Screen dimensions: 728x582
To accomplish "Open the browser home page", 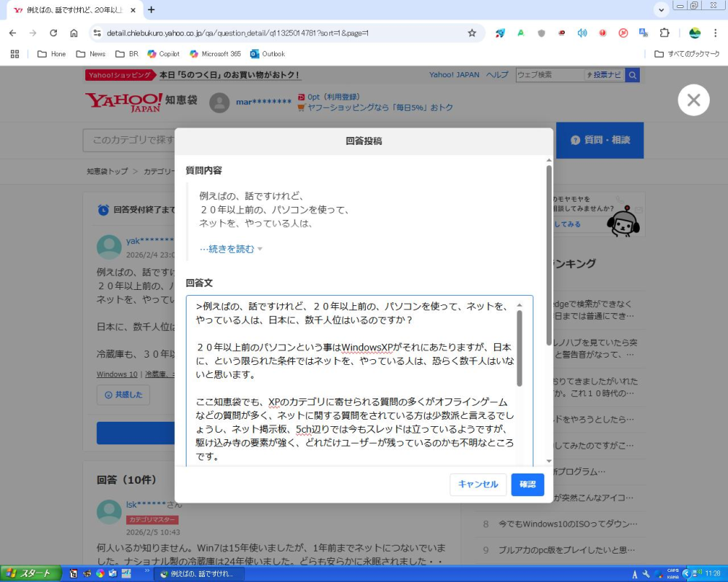I will coord(74,33).
